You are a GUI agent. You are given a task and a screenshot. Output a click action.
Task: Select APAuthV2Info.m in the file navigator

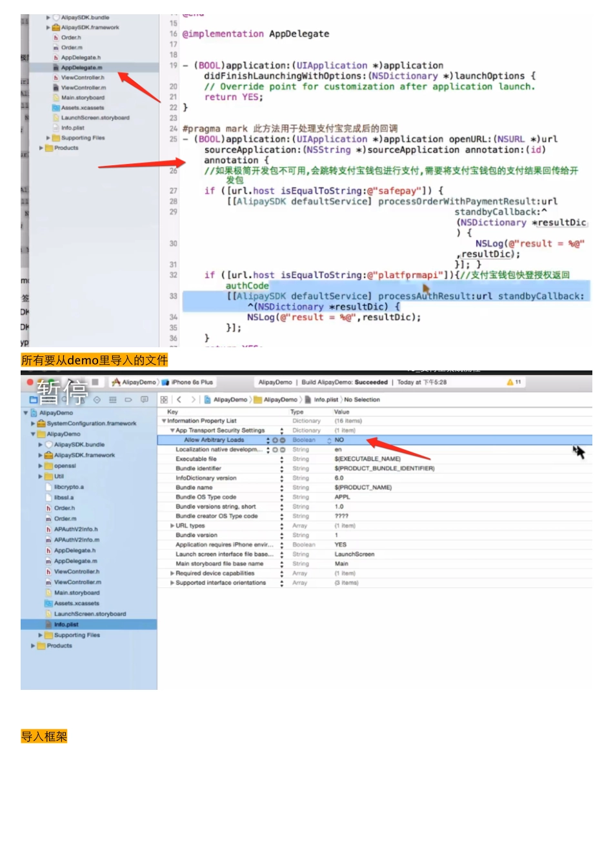[76, 540]
